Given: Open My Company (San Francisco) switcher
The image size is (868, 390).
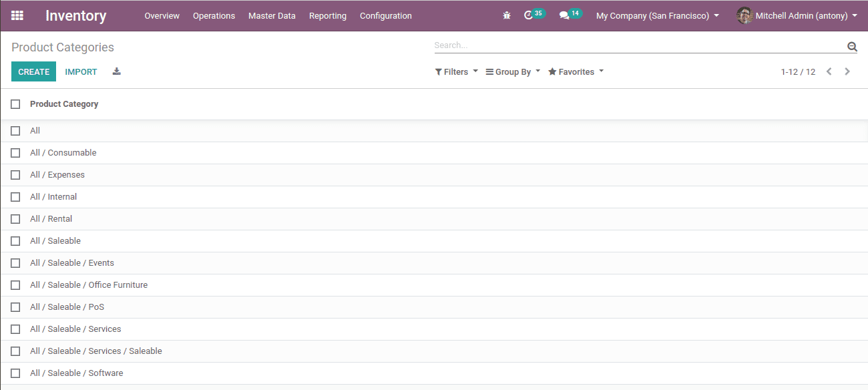Looking at the screenshot, I should coord(658,15).
